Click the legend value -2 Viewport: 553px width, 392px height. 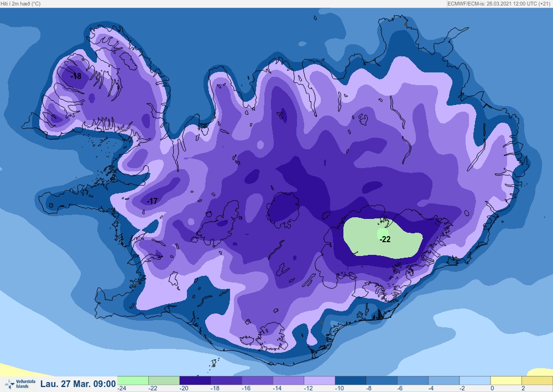click(x=462, y=388)
